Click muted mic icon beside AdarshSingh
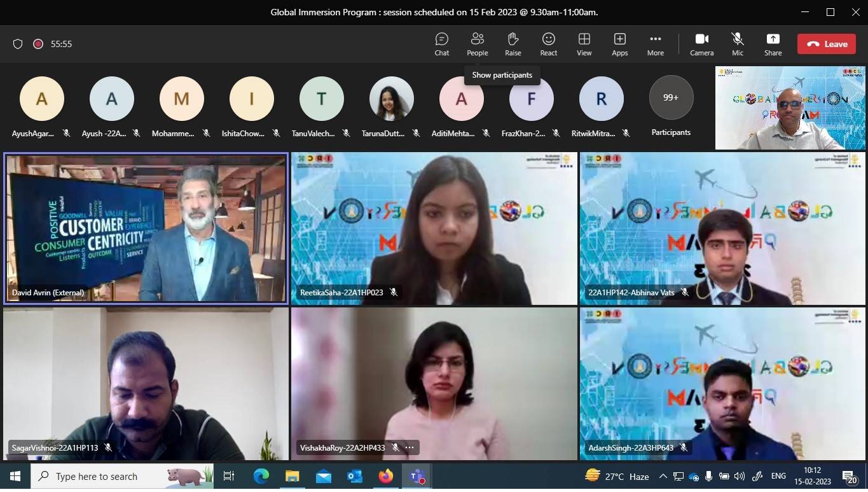868x492 pixels. click(x=684, y=447)
